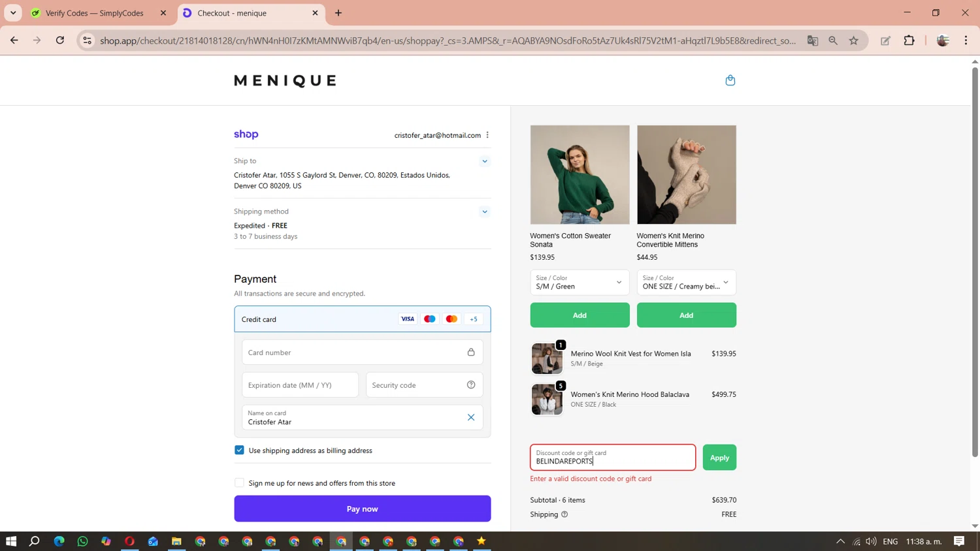This screenshot has width=980, height=551.
Task: Open Windows Start menu
Action: 11,541
